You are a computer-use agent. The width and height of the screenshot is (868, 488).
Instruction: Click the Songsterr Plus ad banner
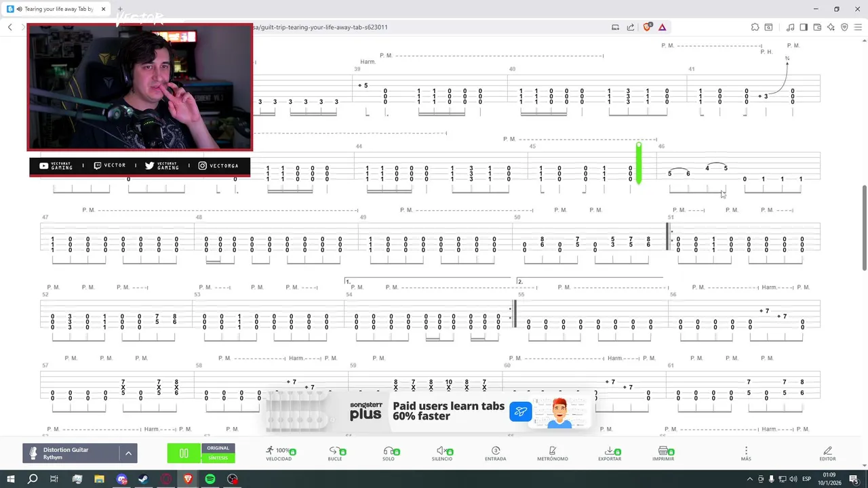click(x=429, y=411)
